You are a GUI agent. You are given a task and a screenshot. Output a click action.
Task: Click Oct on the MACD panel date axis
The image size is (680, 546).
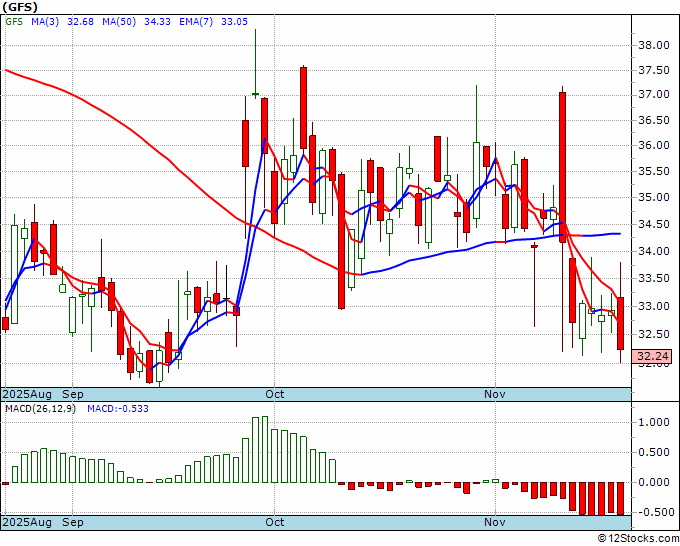pos(275,522)
